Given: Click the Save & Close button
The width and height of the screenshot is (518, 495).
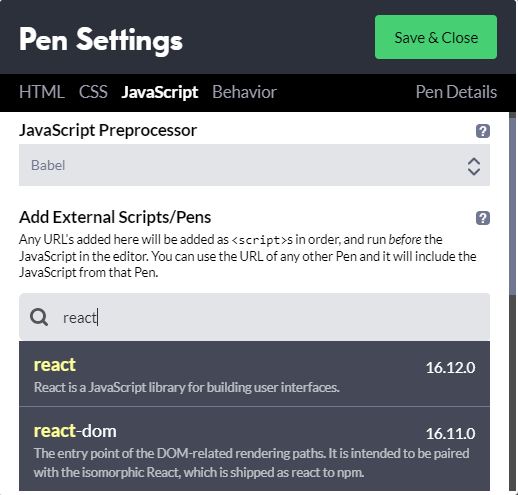Looking at the screenshot, I should (436, 37).
